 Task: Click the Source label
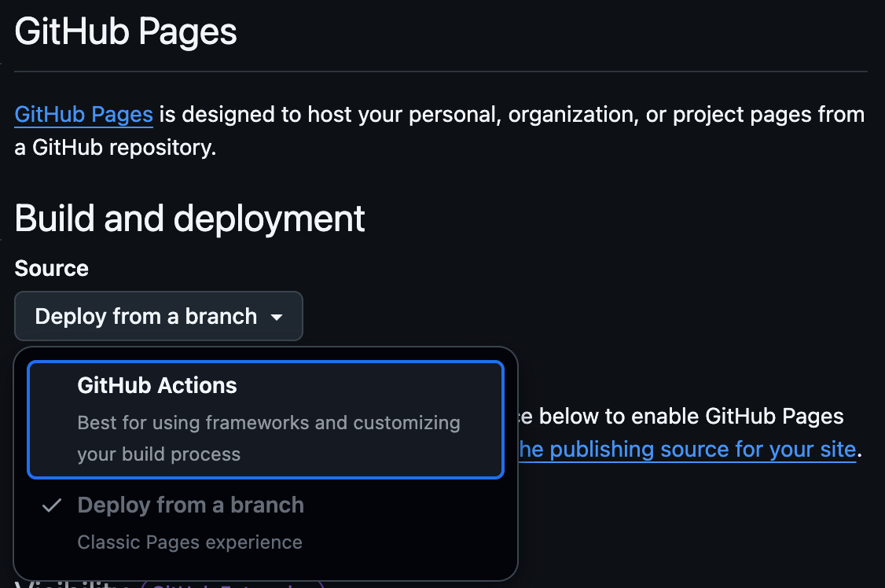51,268
